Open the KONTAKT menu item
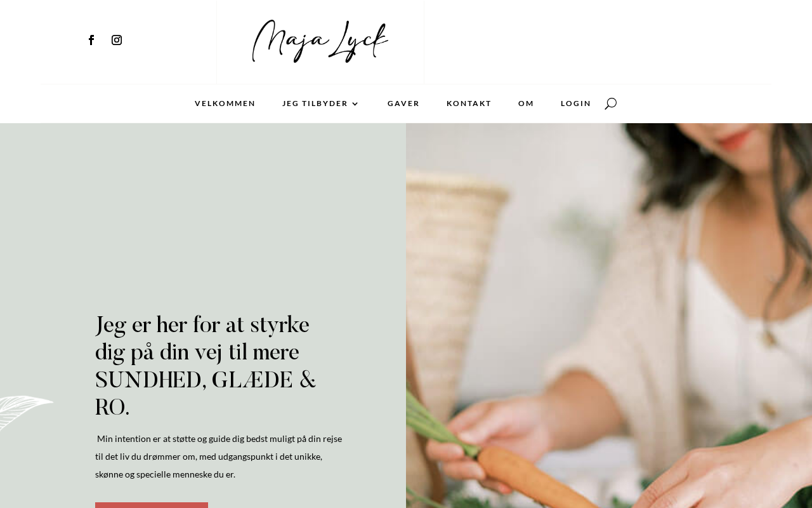 pyautogui.click(x=469, y=104)
